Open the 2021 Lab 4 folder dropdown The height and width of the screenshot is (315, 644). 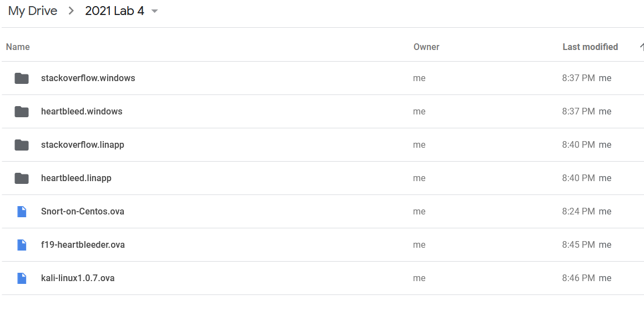[x=154, y=12]
